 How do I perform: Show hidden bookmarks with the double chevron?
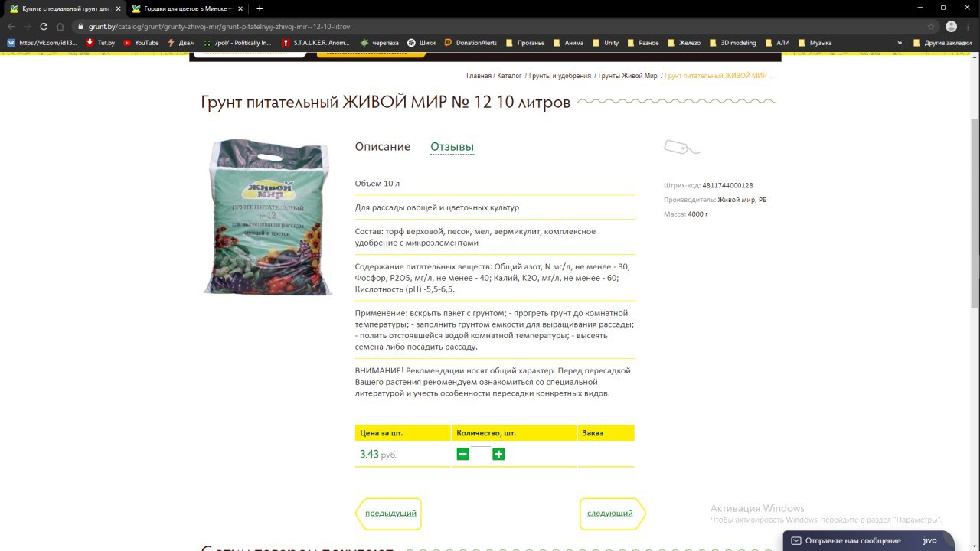[x=900, y=43]
